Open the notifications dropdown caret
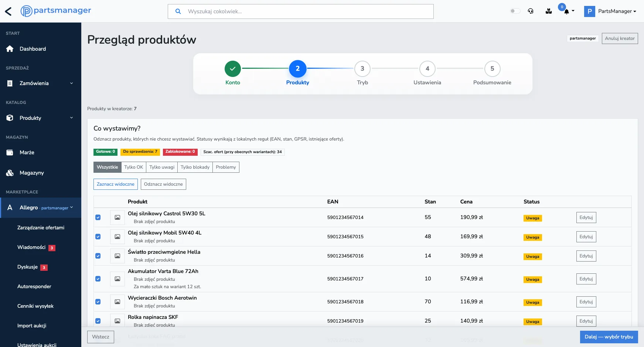This screenshot has height=347, width=644. [573, 11]
